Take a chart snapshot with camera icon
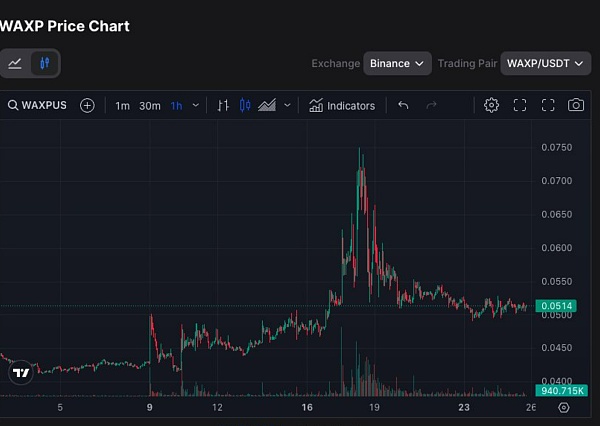Image resolution: width=600 pixels, height=426 pixels. (x=576, y=105)
